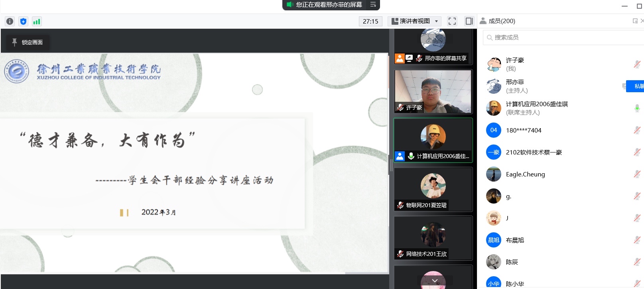This screenshot has height=289, width=644.
Task: Click 许子豪's cartoon avatar in member list
Action: pos(494,64)
